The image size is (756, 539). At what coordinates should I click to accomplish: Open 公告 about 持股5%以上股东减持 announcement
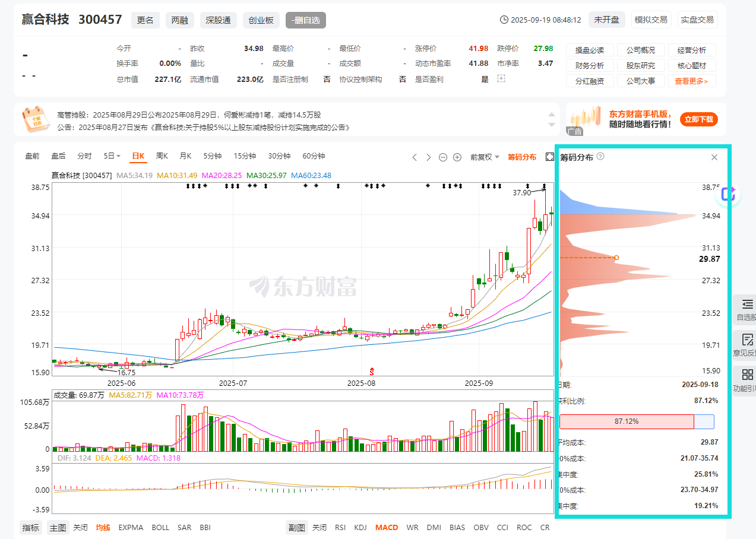coord(203,127)
